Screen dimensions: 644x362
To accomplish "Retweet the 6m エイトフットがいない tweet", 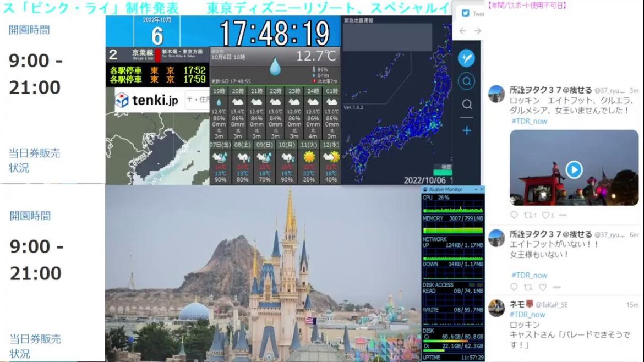I will [x=528, y=287].
